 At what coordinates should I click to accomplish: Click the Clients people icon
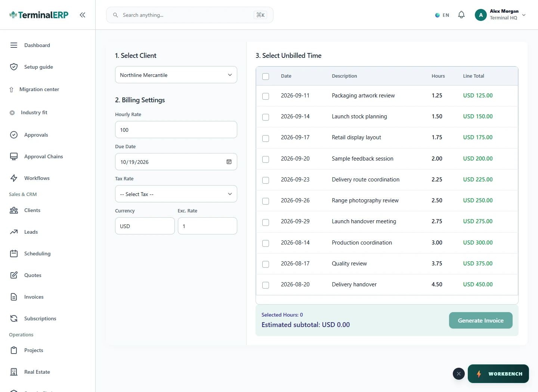[14, 210]
